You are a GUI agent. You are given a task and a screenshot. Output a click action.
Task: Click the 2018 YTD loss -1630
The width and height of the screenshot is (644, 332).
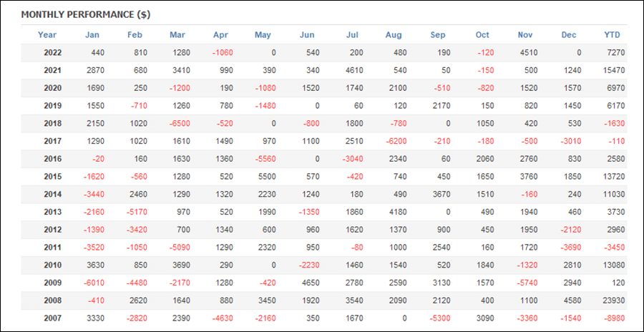[615, 124]
